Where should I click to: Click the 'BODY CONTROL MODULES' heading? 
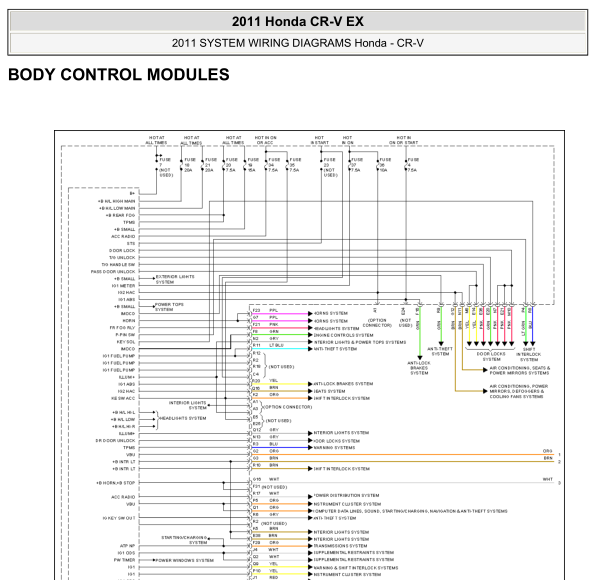click(x=119, y=74)
